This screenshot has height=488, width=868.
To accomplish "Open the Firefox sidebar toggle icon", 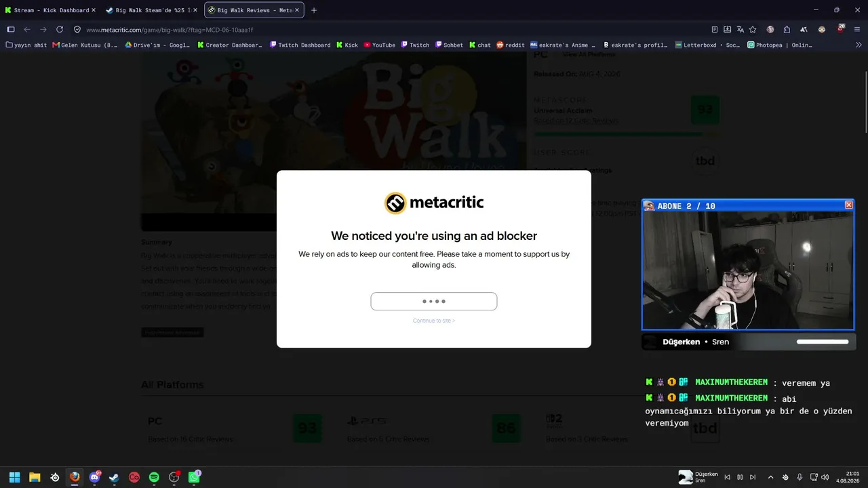I will (x=11, y=30).
